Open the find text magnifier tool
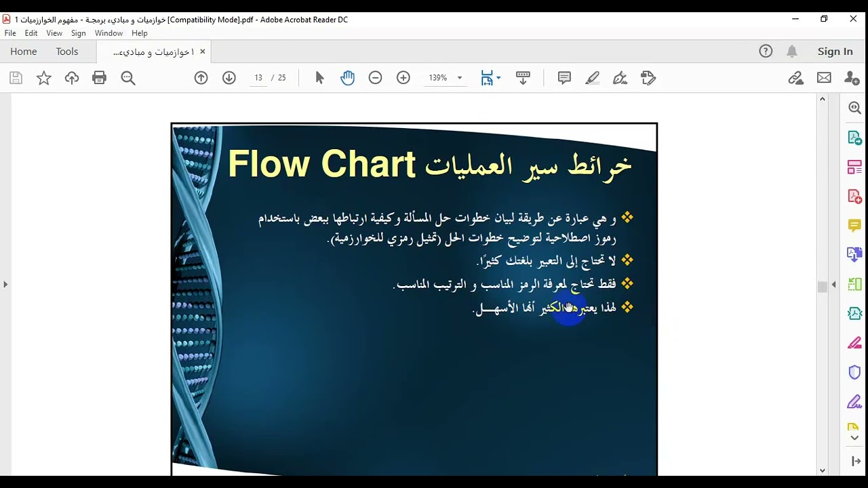868x488 pixels. (x=128, y=78)
